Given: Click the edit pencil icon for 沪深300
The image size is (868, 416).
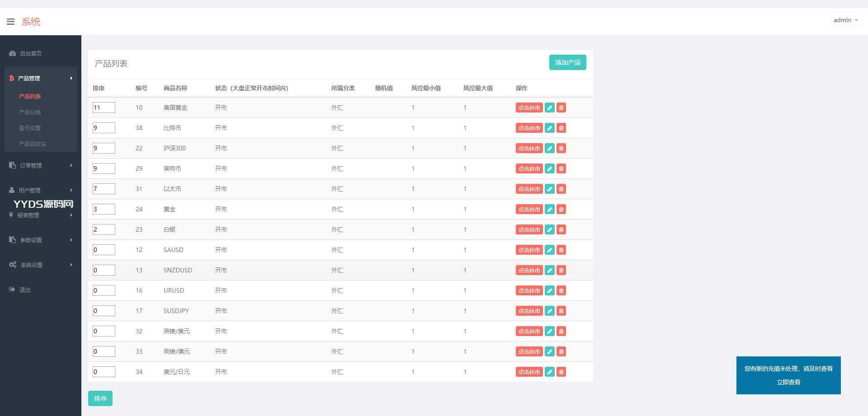Looking at the screenshot, I should (x=549, y=148).
